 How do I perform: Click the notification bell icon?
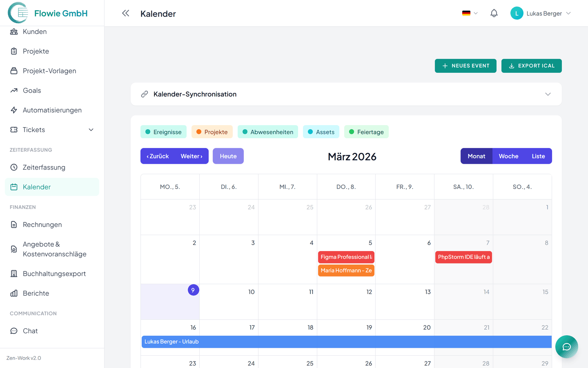[494, 13]
